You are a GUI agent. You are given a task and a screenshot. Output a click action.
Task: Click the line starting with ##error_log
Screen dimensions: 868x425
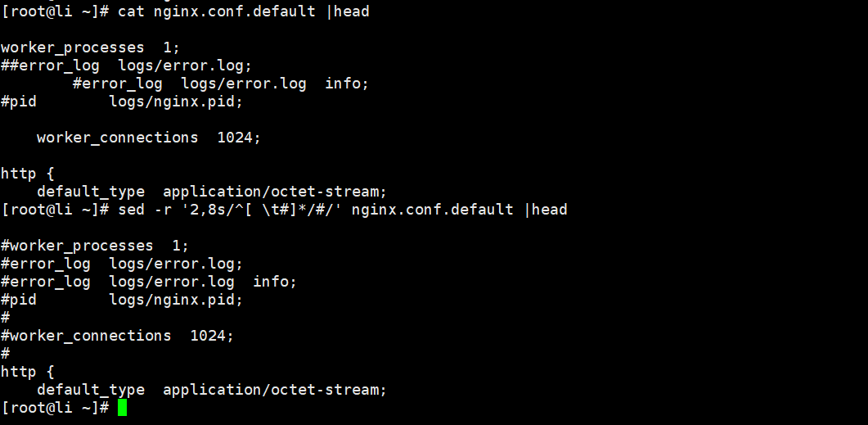point(126,66)
